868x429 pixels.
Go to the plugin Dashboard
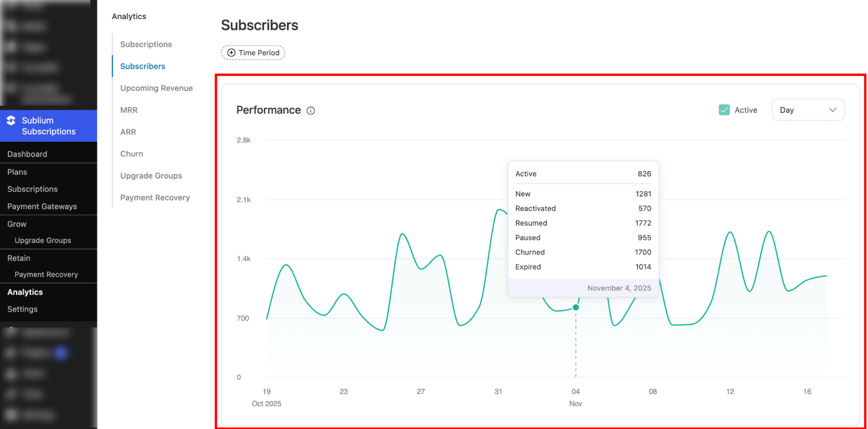[27, 154]
